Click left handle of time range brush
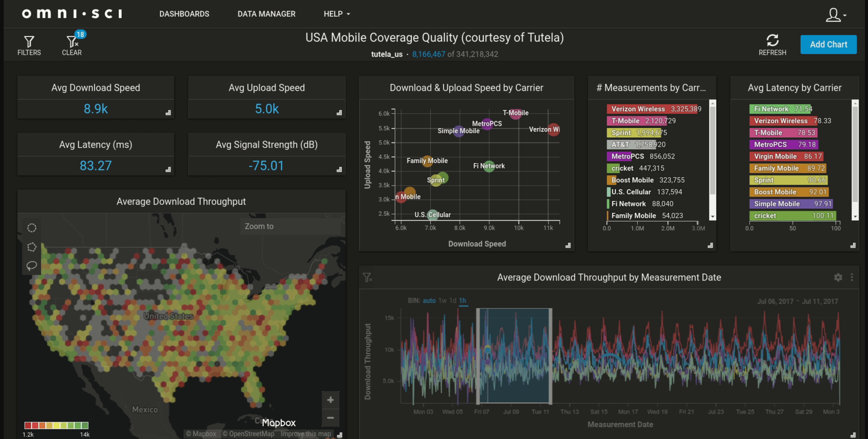This screenshot has height=439, width=868. pyautogui.click(x=478, y=356)
